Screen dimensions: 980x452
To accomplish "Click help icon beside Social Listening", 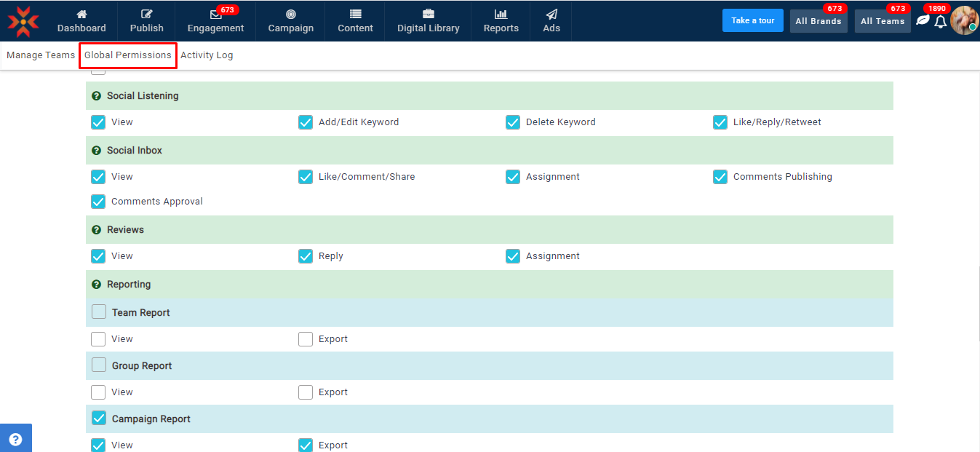I will pyautogui.click(x=96, y=96).
